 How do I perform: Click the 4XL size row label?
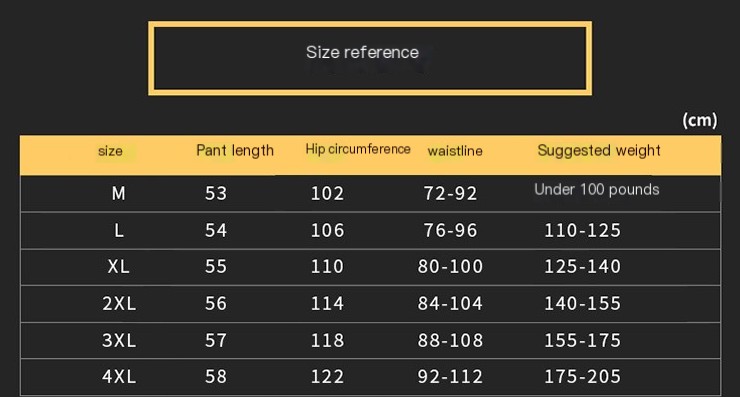119,377
